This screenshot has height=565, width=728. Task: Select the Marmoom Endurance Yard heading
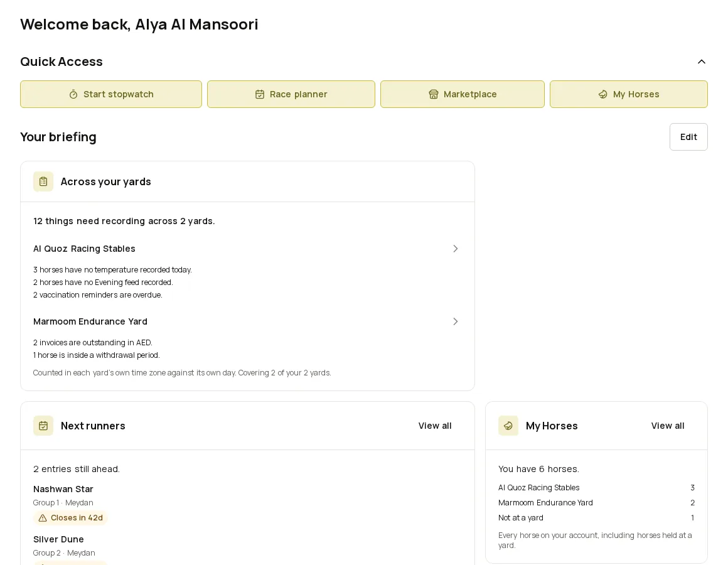(x=90, y=321)
